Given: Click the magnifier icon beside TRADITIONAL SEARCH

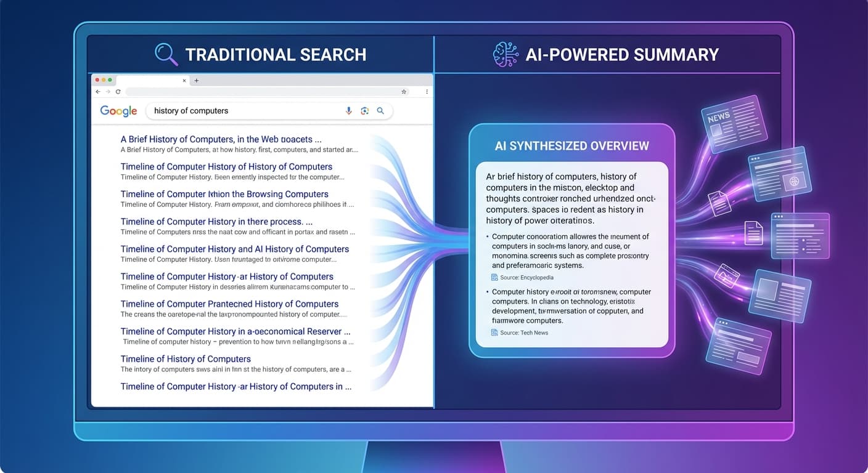Looking at the screenshot, I should tap(165, 54).
